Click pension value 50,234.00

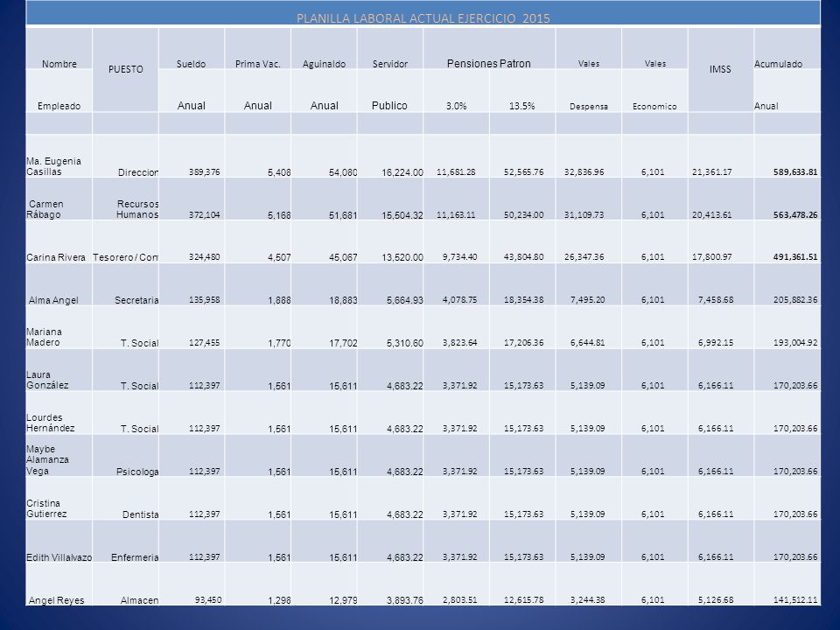[523, 215]
